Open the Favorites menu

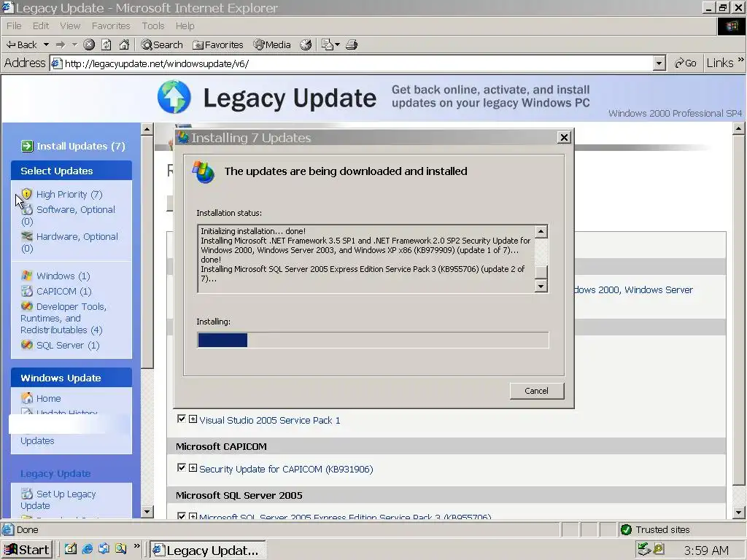click(111, 26)
